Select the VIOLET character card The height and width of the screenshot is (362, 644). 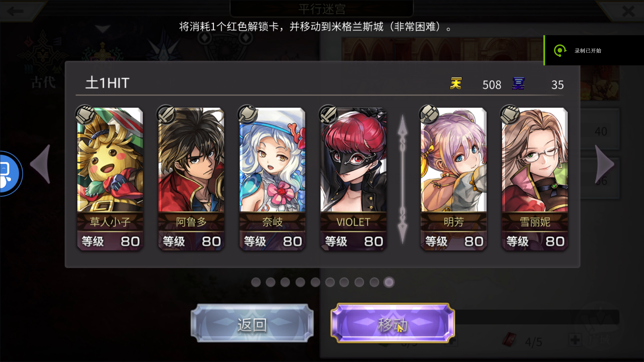tap(353, 179)
